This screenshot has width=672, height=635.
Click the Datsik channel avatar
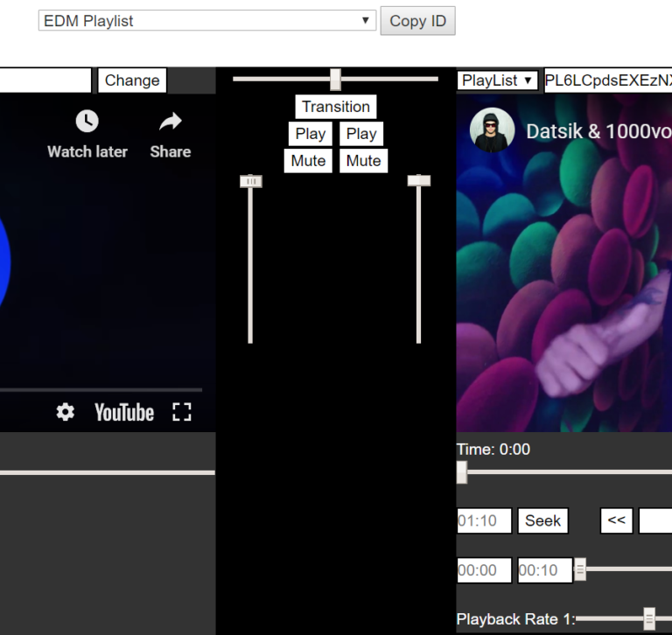pos(492,129)
